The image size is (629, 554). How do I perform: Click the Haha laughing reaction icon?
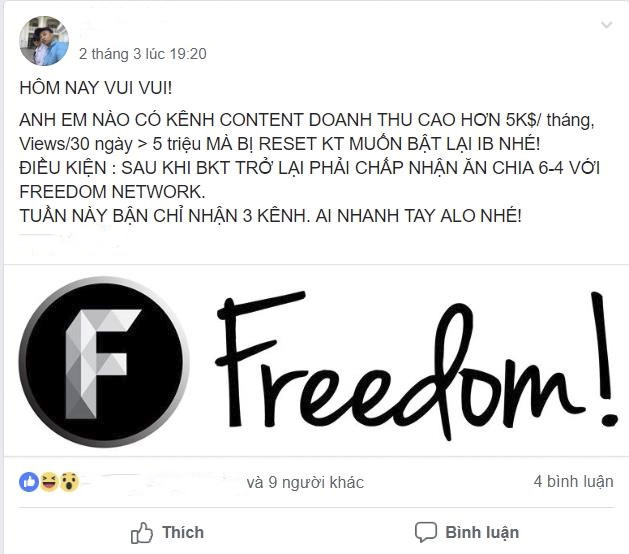click(x=49, y=482)
